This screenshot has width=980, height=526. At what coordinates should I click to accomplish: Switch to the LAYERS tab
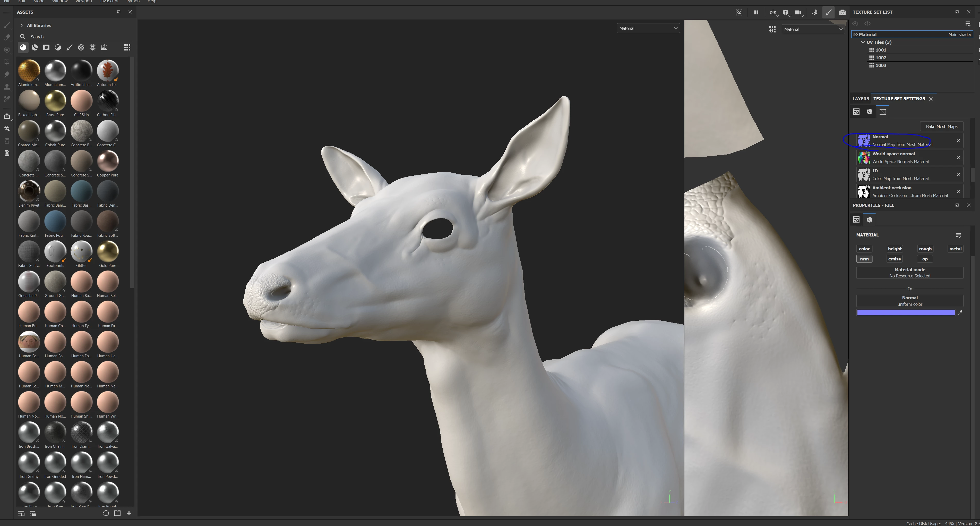[x=861, y=99]
